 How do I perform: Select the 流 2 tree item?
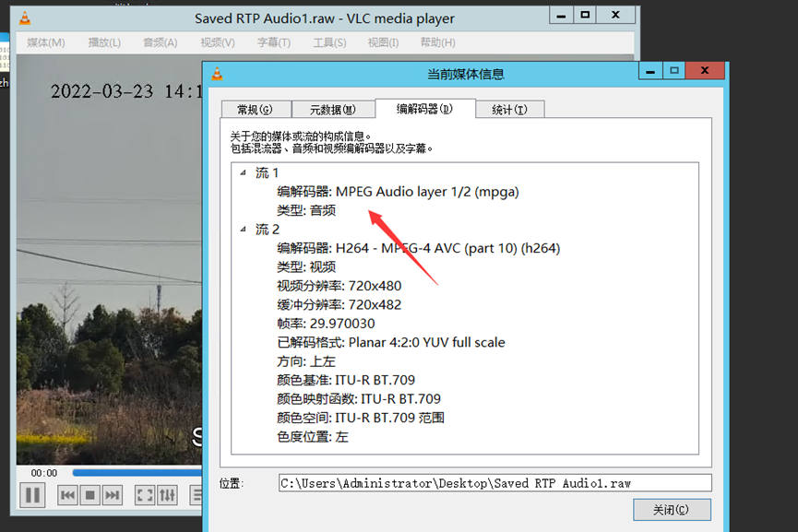pyautogui.click(x=268, y=230)
